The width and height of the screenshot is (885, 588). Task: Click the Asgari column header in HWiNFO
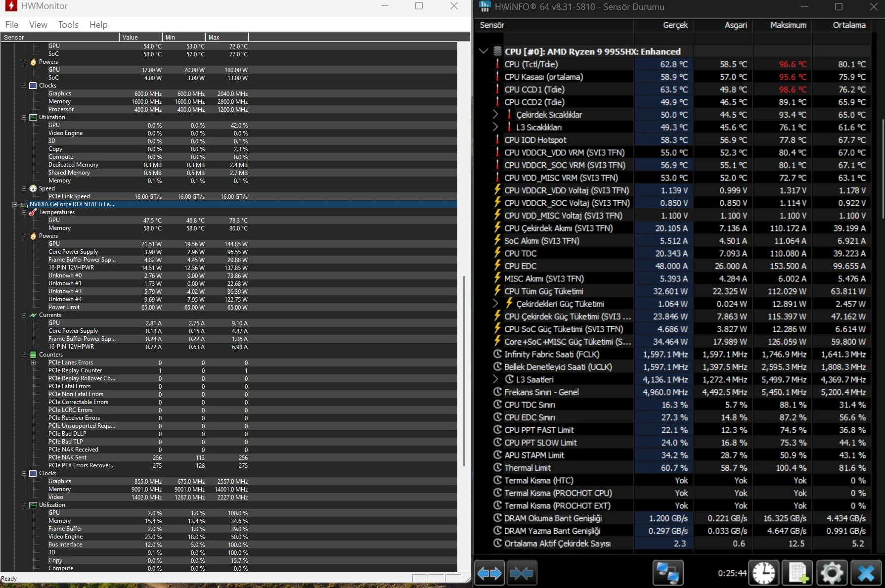tap(723, 25)
